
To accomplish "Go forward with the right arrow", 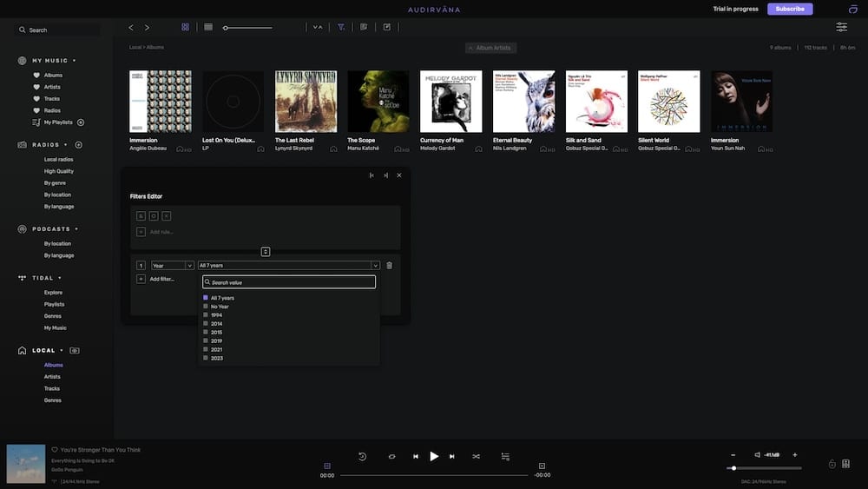I will tap(147, 27).
